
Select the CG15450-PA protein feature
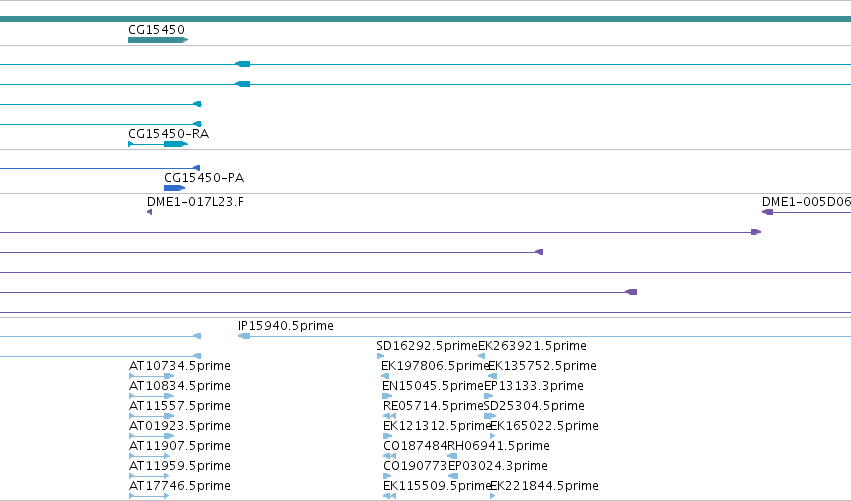pyautogui.click(x=174, y=188)
